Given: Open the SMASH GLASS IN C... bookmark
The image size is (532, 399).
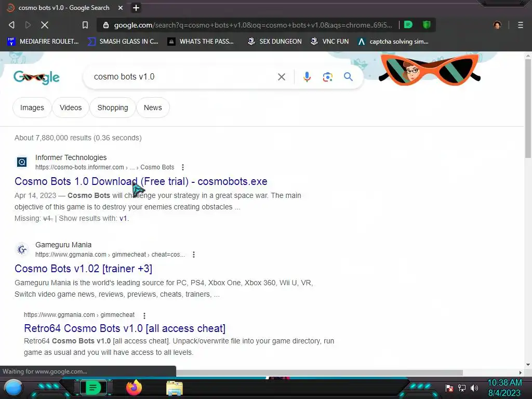Looking at the screenshot, I should 123,42.
